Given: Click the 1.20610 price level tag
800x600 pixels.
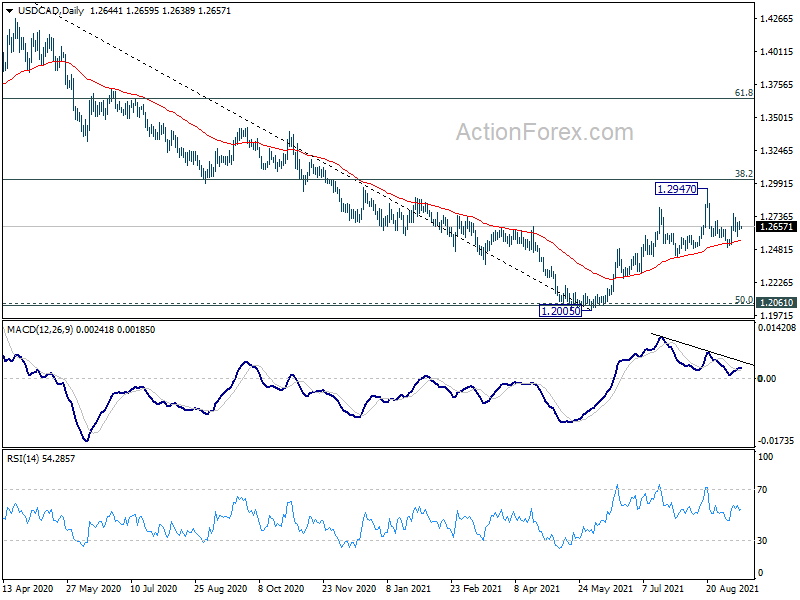Looking at the screenshot, I should tap(776, 303).
